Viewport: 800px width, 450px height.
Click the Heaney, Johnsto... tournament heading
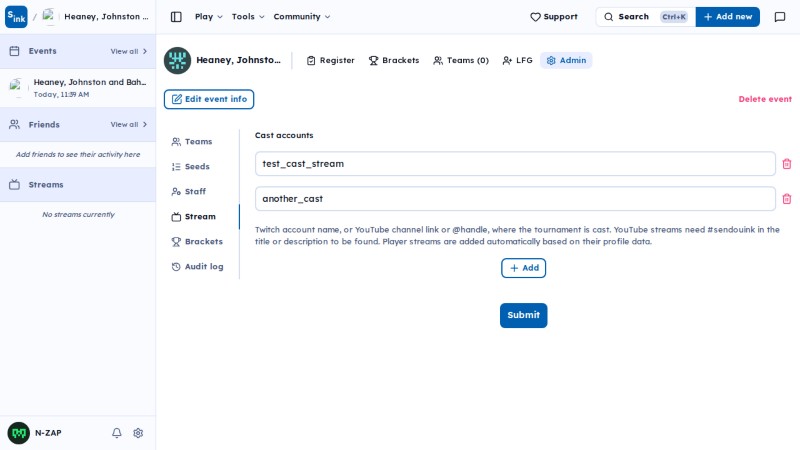(x=238, y=60)
